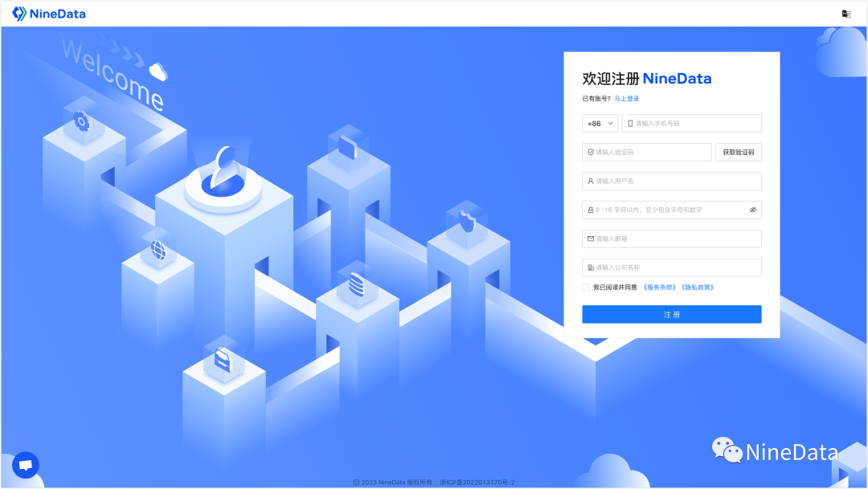
Task: Click the 欢迎注册 NineData heading
Action: (646, 79)
